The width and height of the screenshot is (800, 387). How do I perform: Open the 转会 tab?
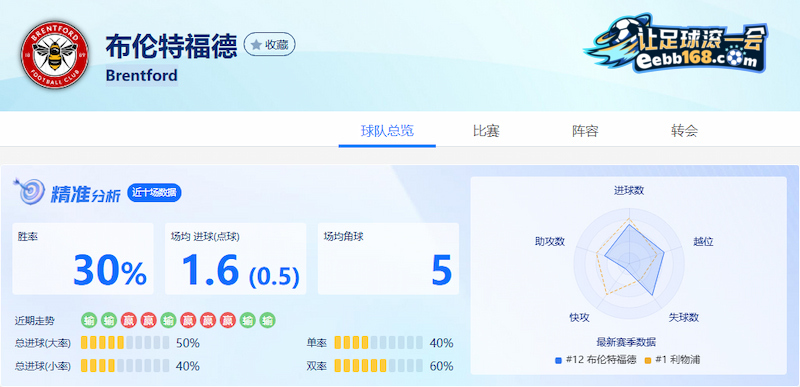(x=684, y=131)
